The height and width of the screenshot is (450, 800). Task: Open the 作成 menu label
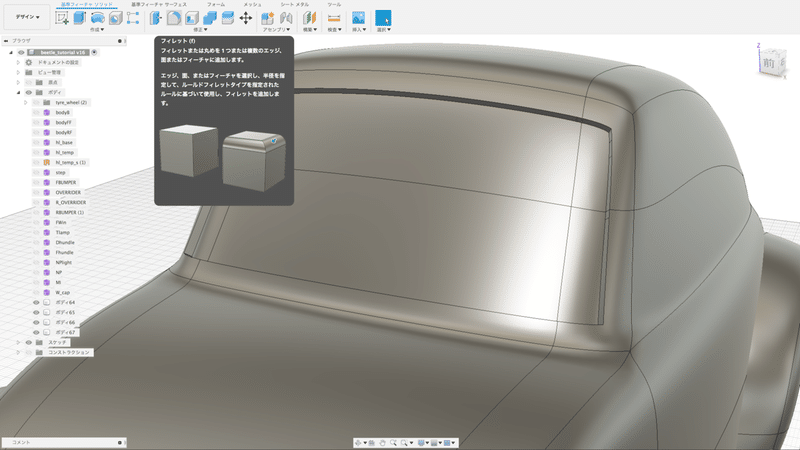[96, 30]
